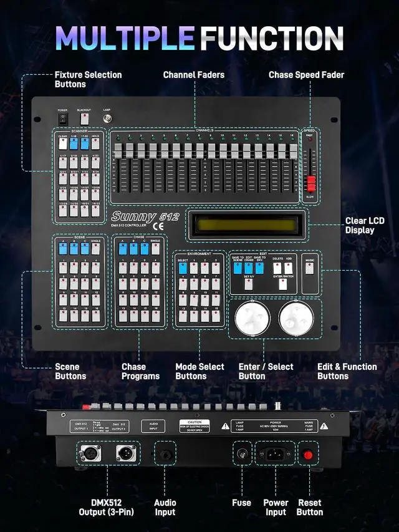Click the red rear reset button
399x532 pixels.
click(309, 455)
